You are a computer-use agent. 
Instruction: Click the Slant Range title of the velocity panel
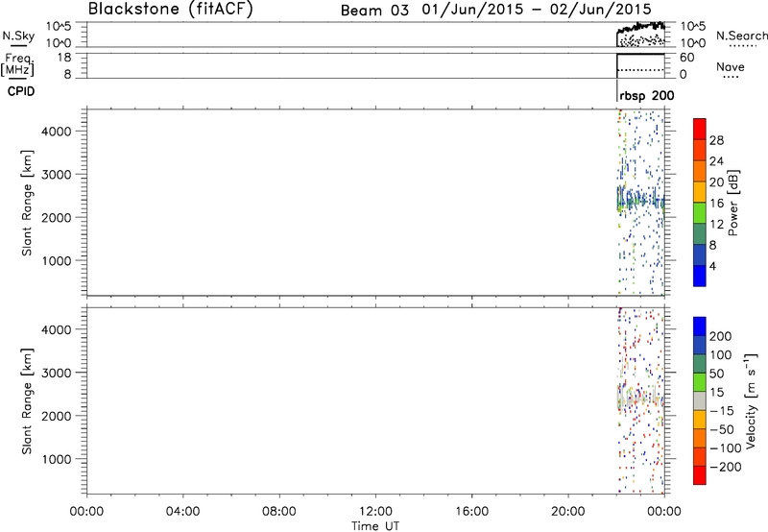[x=27, y=401]
